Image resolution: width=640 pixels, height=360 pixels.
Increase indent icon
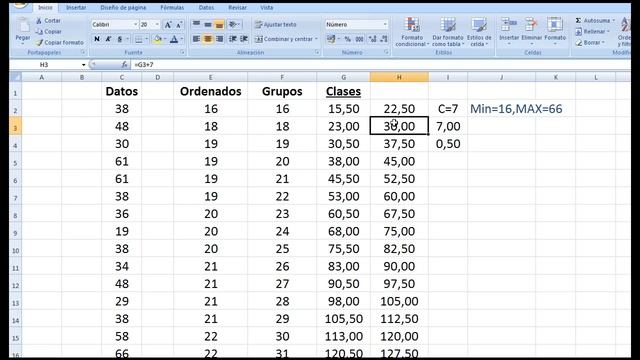(x=244, y=39)
